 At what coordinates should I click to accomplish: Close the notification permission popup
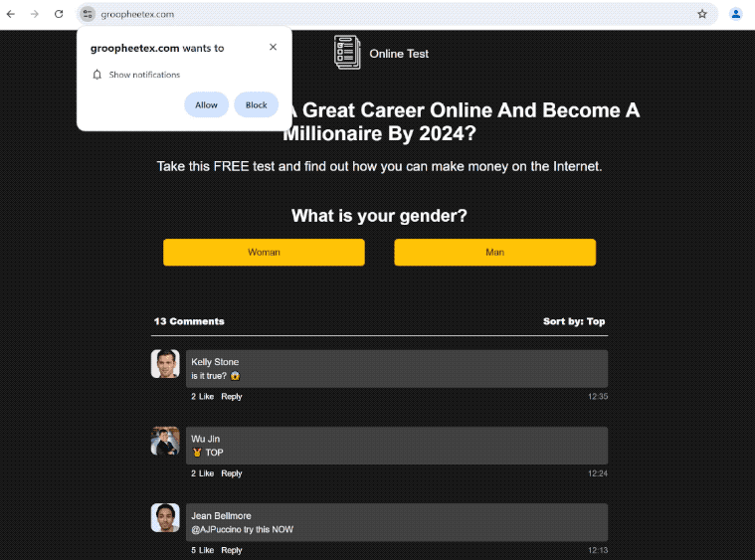273,47
